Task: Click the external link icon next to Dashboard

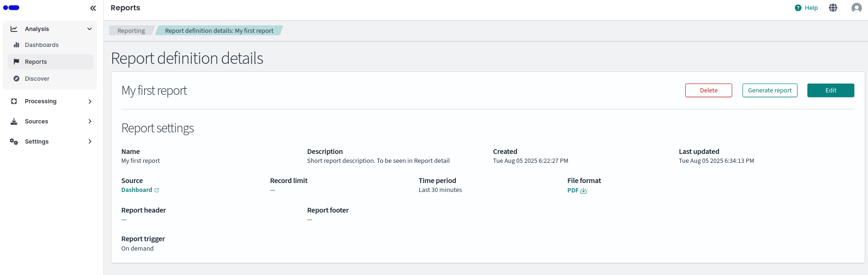Action: pyautogui.click(x=157, y=190)
